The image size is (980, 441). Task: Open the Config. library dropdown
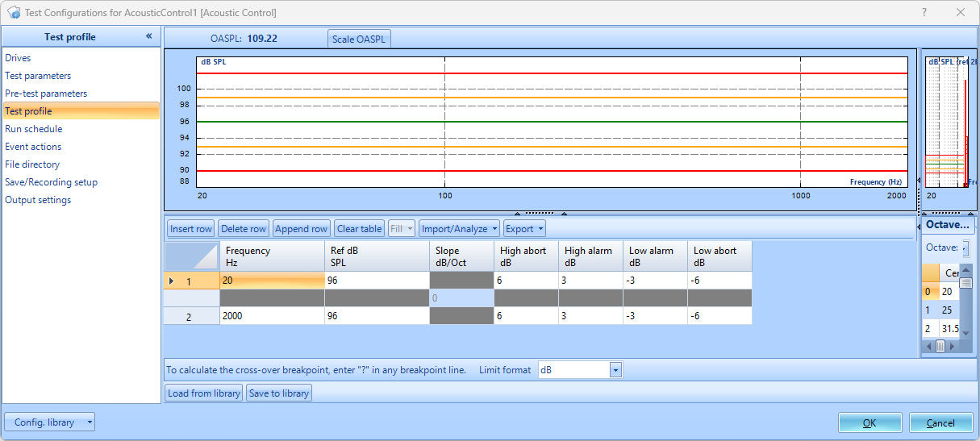(50, 422)
